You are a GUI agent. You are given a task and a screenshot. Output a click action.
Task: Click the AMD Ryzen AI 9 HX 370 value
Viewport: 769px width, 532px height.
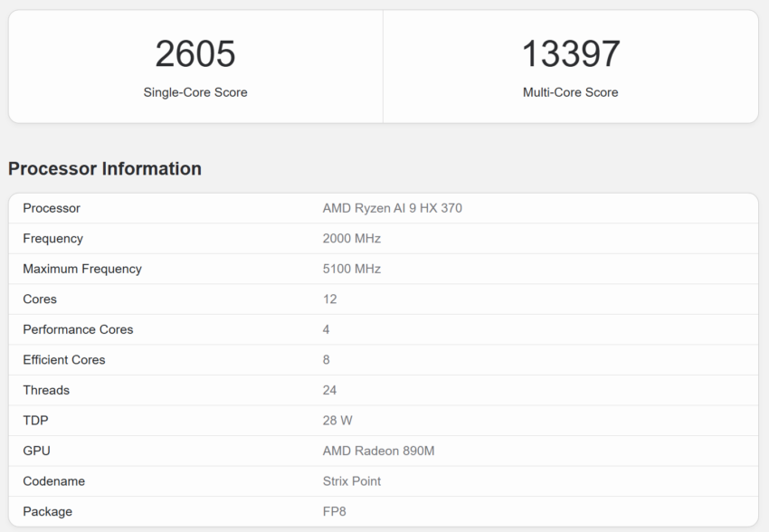(393, 208)
